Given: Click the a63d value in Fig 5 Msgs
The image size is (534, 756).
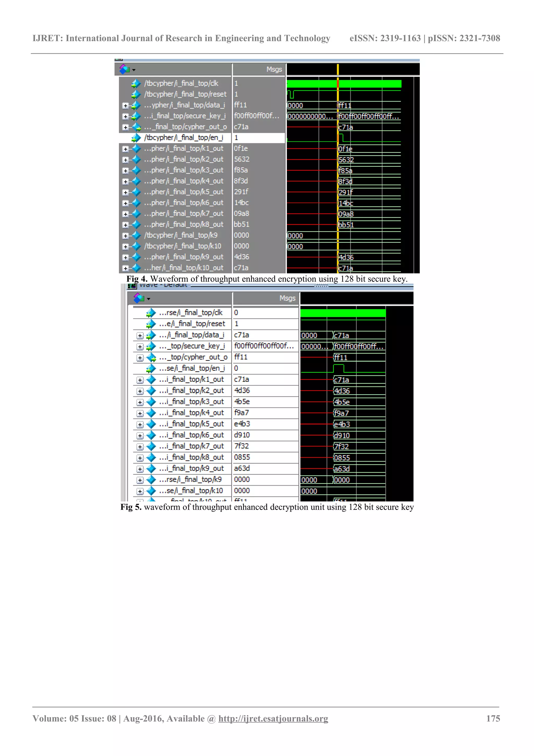Looking at the screenshot, I should (242, 469).
